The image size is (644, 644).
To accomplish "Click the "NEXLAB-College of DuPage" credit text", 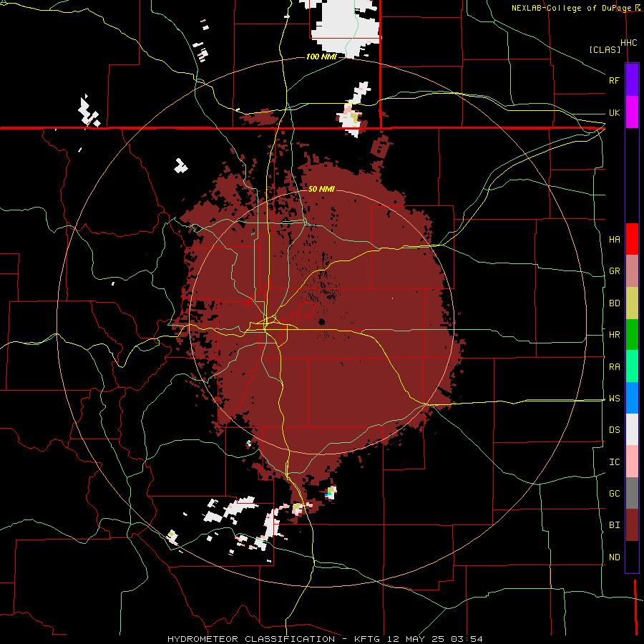I will [x=571, y=8].
